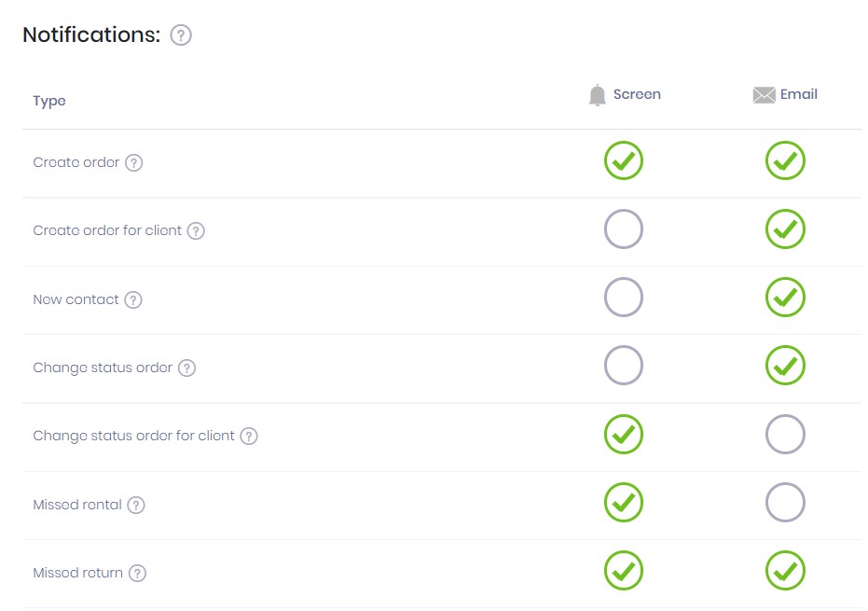Enable Email notification for Missed rental
This screenshot has width=868, height=611.
(x=785, y=503)
